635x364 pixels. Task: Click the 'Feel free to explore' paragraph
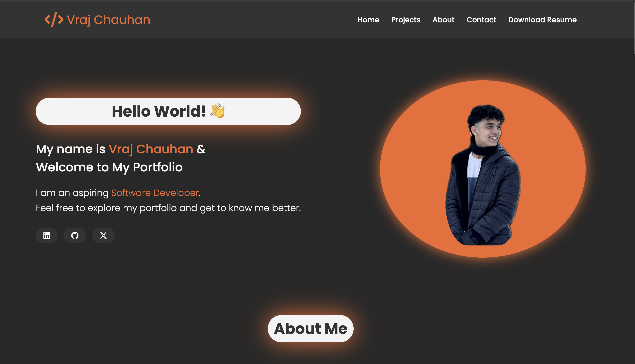(168, 208)
